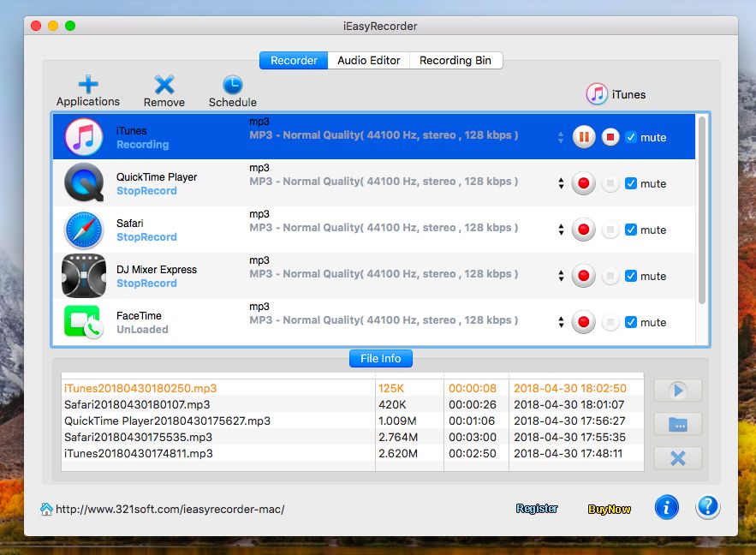Select file Safari20180430175535.mp3
Viewport: 756px width, 555px height.
(139, 438)
